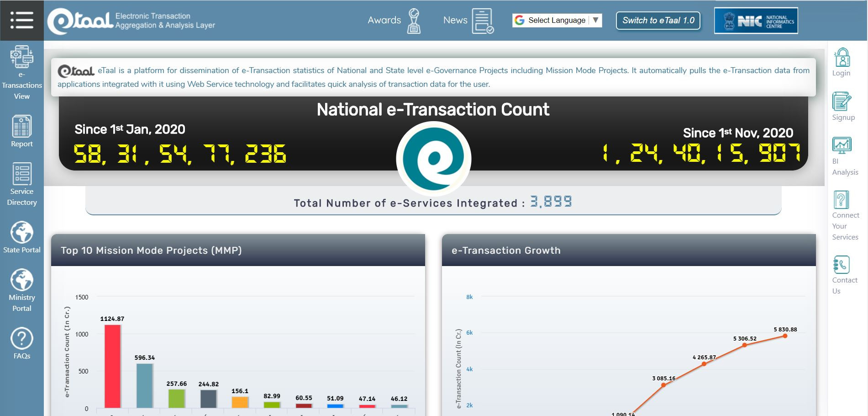Click the eTaal logo in header
This screenshot has width=868, height=416.
coord(80,21)
